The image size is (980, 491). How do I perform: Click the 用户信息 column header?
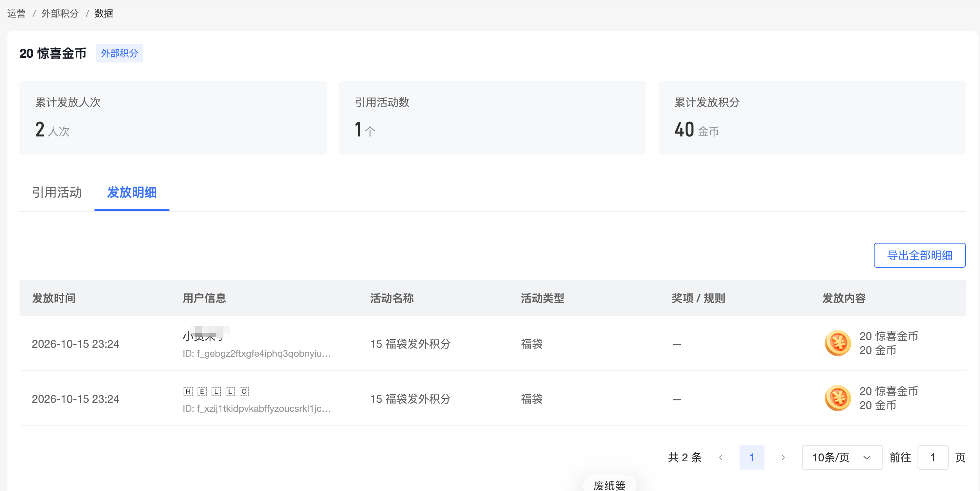[205, 298]
